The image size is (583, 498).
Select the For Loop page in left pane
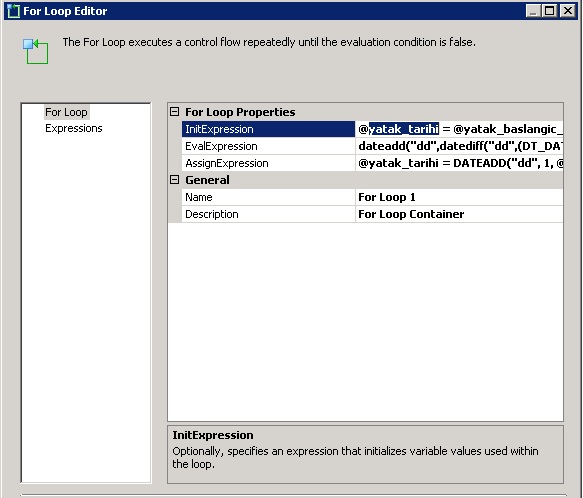click(x=66, y=112)
